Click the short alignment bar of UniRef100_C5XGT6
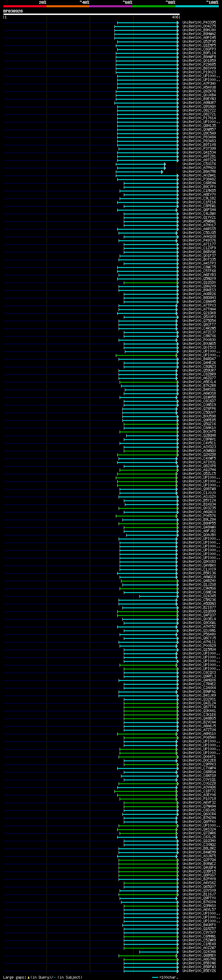The height and width of the screenshot is (980, 222). point(140,164)
